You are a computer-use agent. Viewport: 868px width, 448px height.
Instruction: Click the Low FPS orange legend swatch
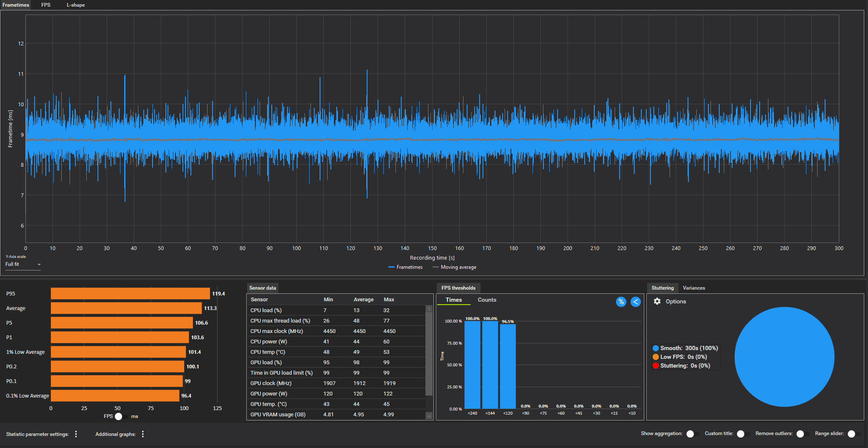655,357
